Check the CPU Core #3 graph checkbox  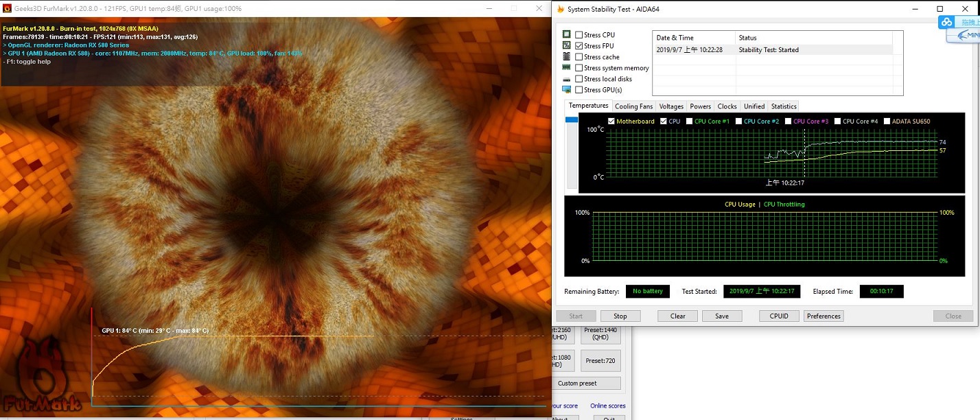click(789, 121)
